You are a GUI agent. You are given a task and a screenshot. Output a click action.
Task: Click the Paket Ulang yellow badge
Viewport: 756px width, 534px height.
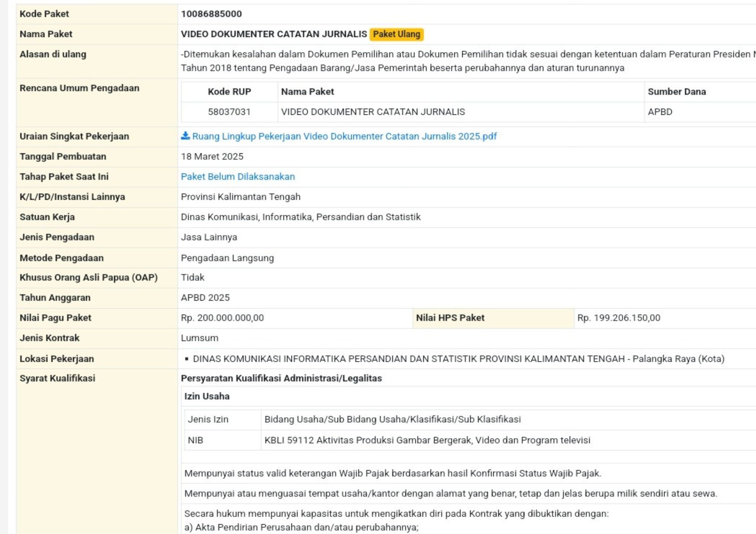397,34
